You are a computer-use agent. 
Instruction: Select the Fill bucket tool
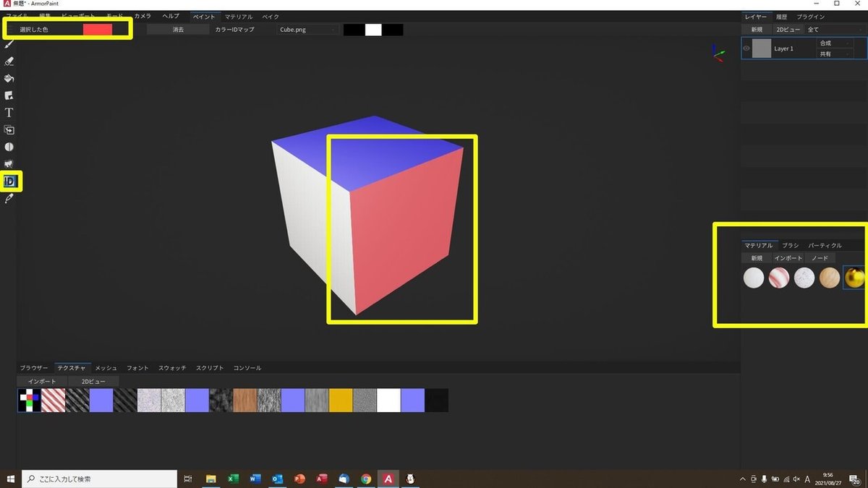[9, 78]
